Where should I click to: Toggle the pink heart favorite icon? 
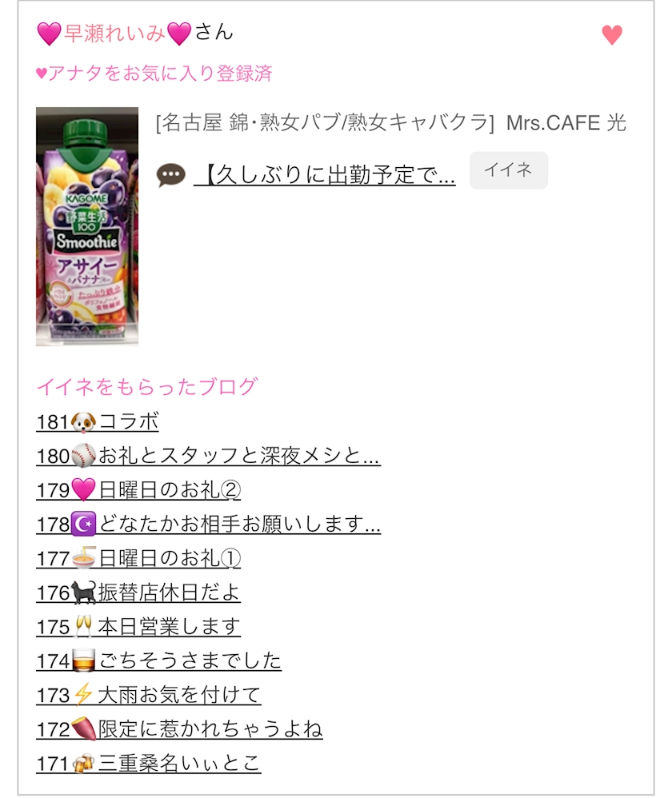click(612, 35)
